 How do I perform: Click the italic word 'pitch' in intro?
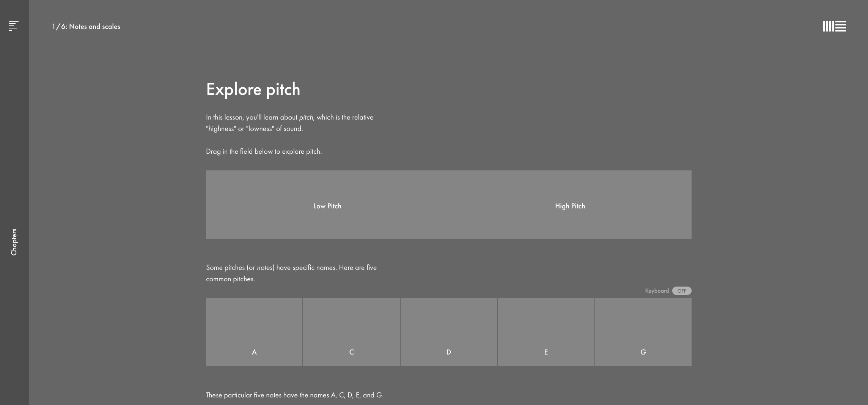306,117
